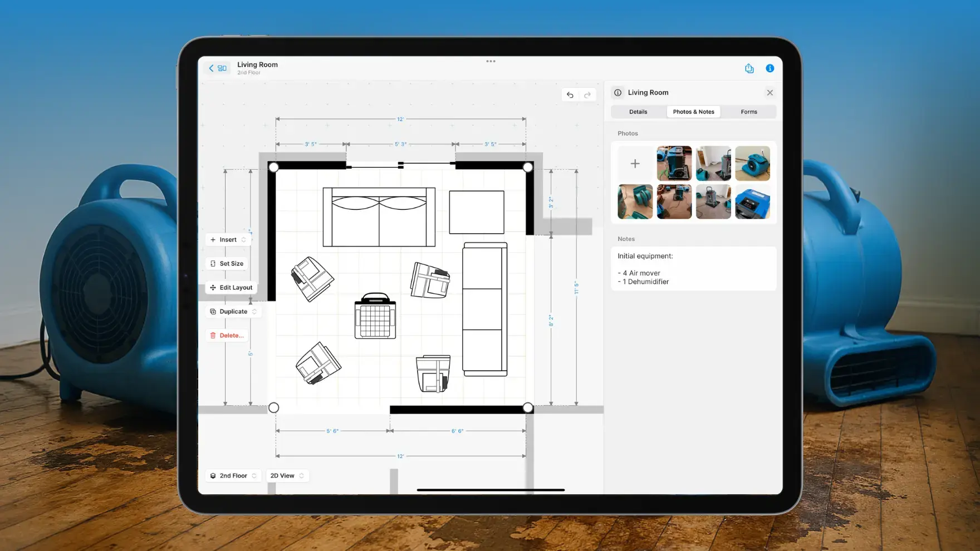
Task: Tap the share export icon
Action: tap(749, 68)
